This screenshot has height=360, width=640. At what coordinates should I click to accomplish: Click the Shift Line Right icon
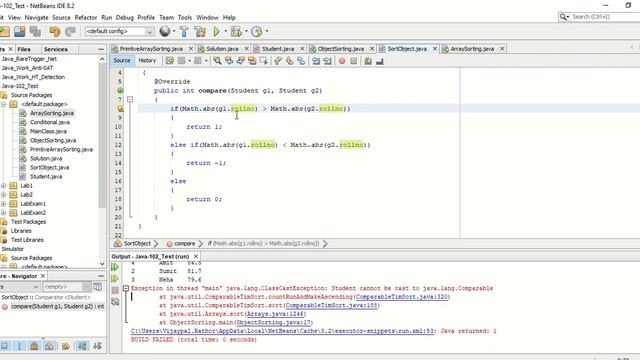[x=327, y=61]
